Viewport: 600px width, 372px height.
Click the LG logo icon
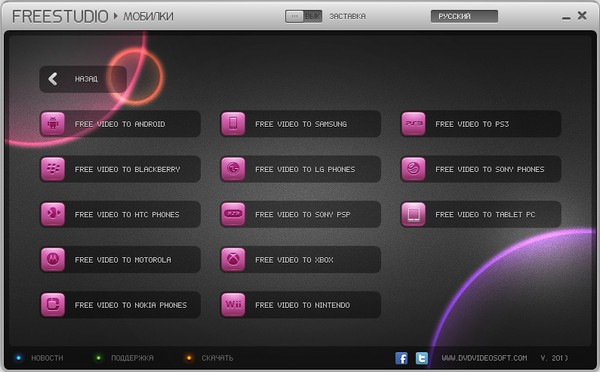(233, 169)
